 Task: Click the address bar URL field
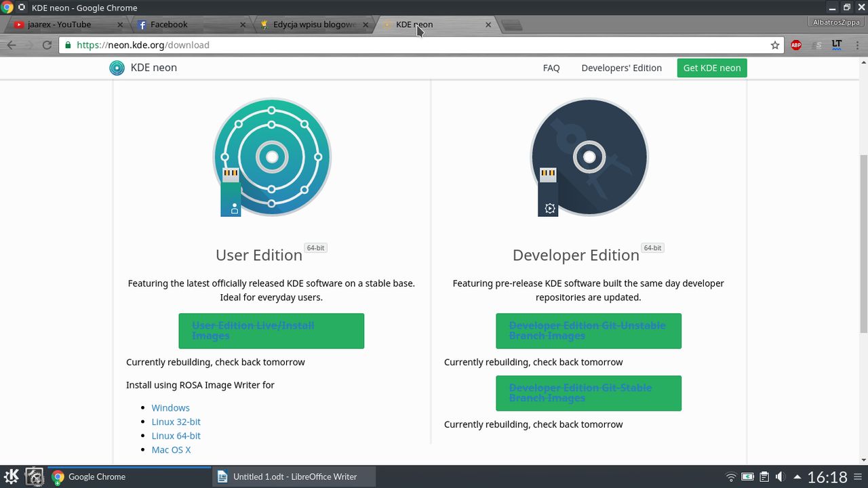pyautogui.click(x=420, y=45)
